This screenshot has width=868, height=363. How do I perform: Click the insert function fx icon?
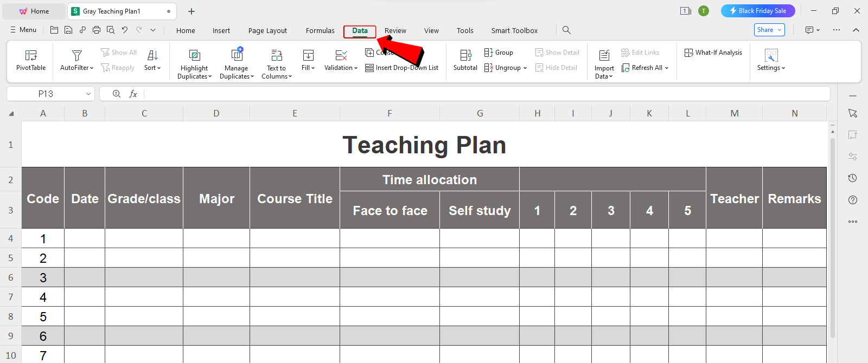[x=133, y=94]
